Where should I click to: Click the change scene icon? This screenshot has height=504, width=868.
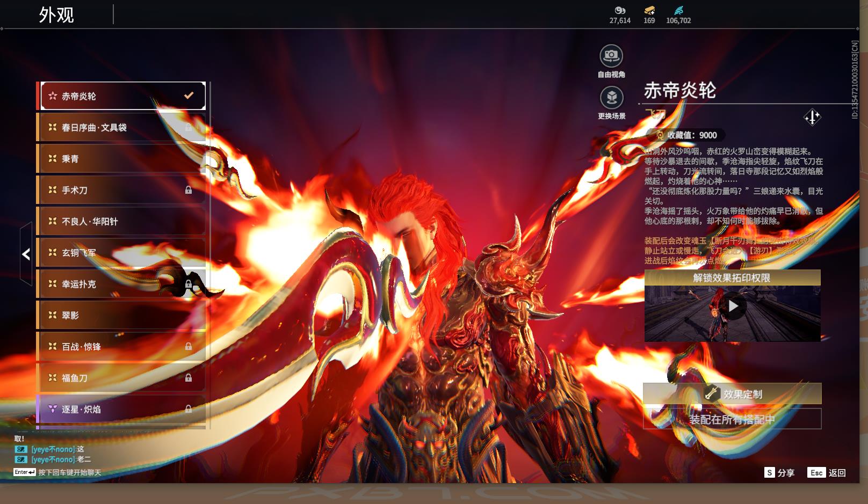coord(611,98)
